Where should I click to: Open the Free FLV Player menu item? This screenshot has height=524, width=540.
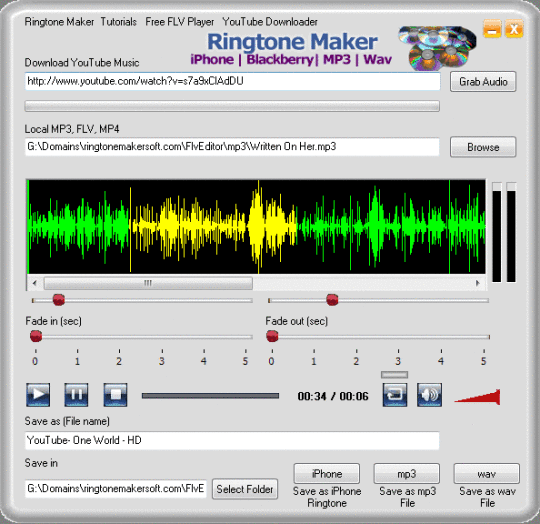pyautogui.click(x=179, y=22)
